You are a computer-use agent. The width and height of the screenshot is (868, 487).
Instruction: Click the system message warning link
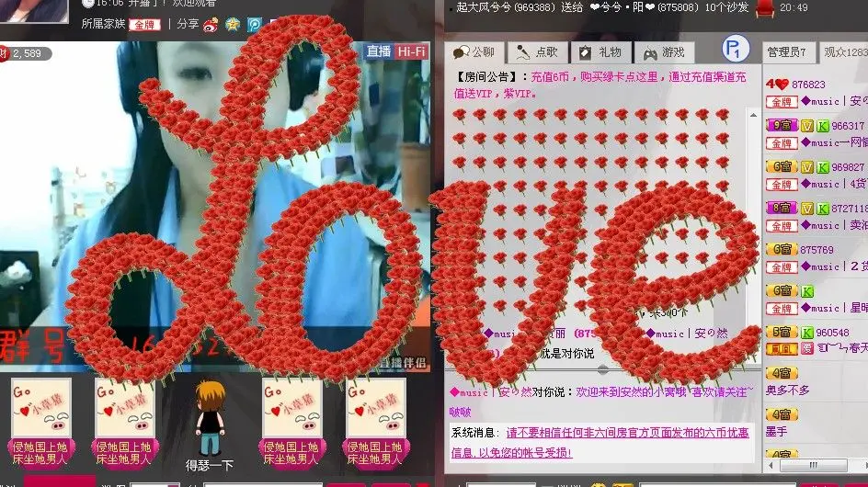coord(600,442)
